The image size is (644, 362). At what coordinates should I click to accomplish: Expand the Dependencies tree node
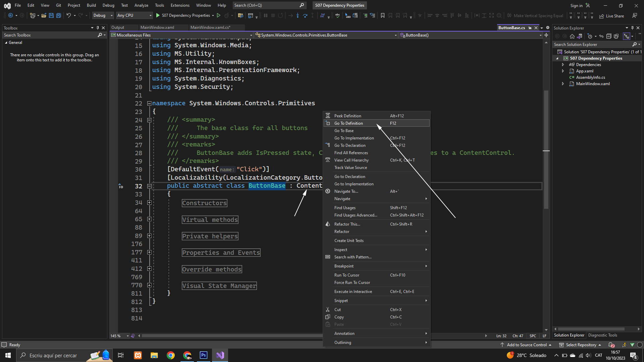[x=563, y=65]
